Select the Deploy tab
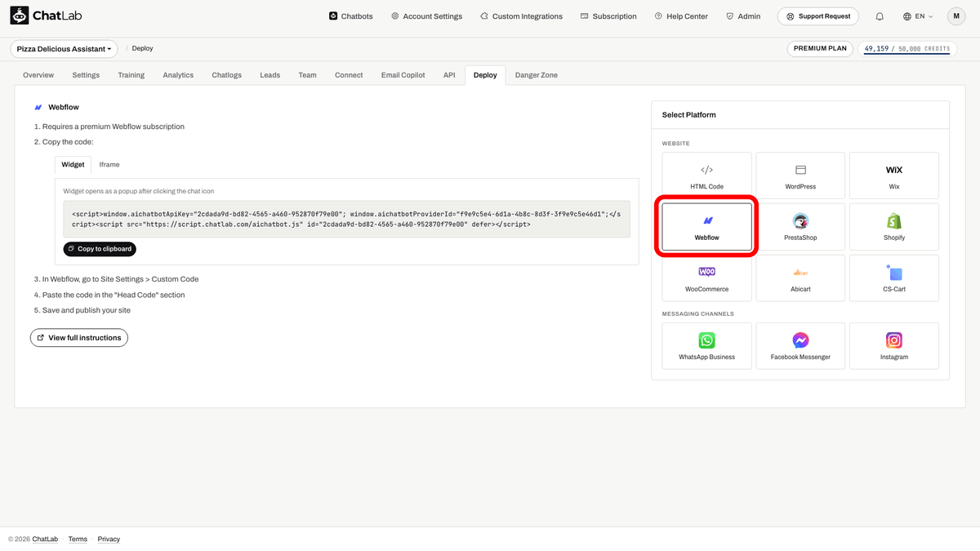The height and width of the screenshot is (551, 980). tap(485, 75)
